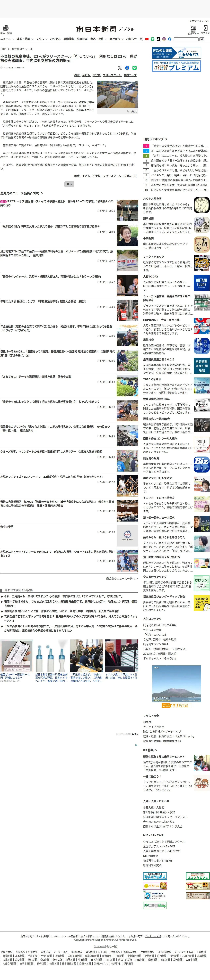This screenshot has height=980, width=210.
Task: Share the article on X
Action: point(120,68)
